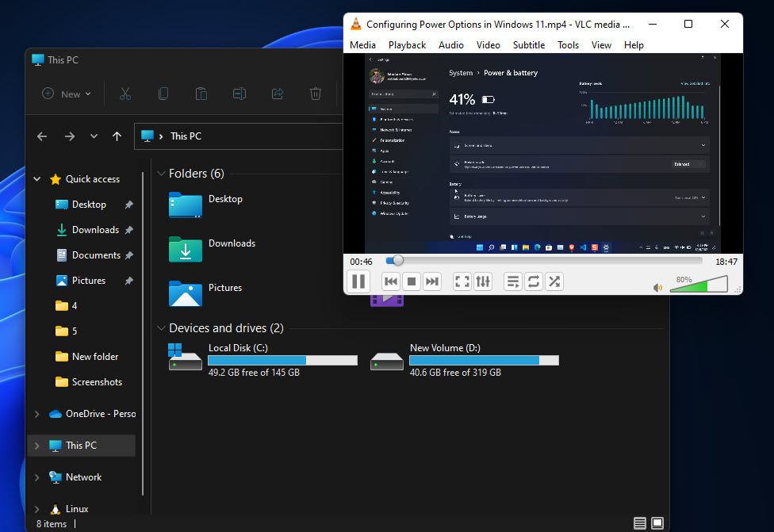Collapse the Devices and drives (2) group

click(161, 328)
